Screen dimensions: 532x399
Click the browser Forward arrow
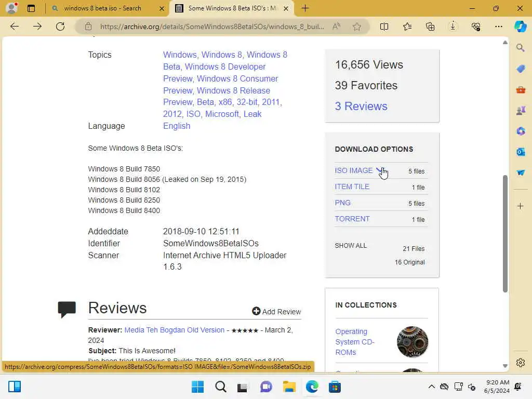point(37,26)
